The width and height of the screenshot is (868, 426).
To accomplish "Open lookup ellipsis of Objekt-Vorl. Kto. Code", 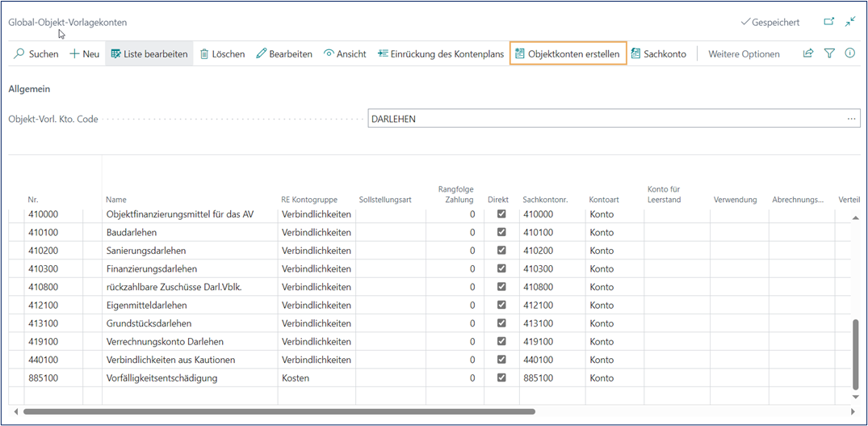I will coord(851,119).
